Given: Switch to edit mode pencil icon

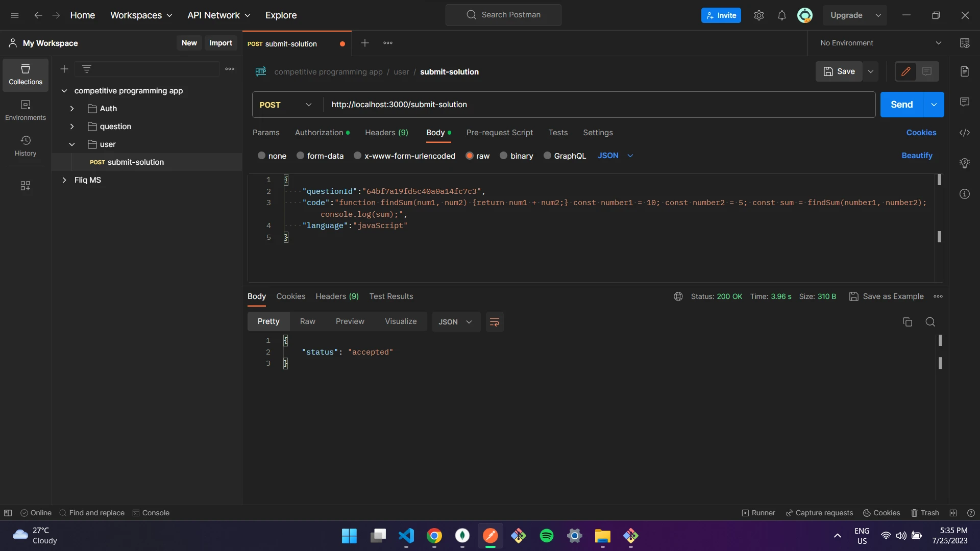Looking at the screenshot, I should 906,71.
